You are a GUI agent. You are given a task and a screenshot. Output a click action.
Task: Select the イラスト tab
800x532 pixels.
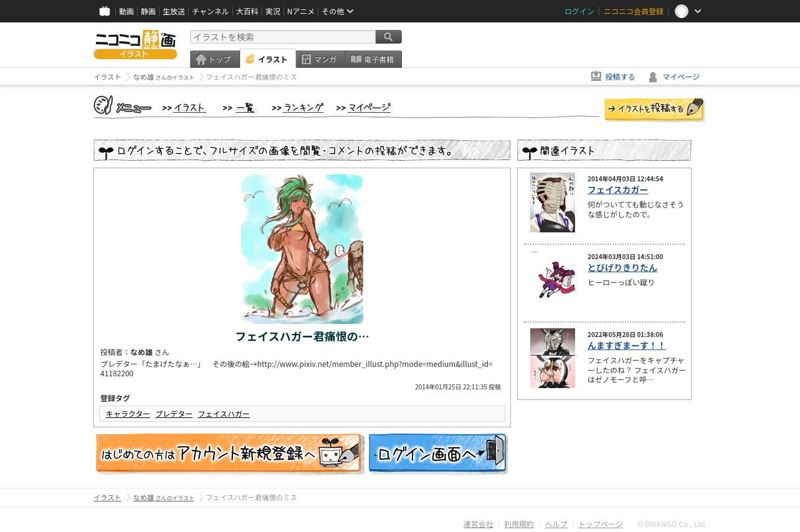(268, 59)
